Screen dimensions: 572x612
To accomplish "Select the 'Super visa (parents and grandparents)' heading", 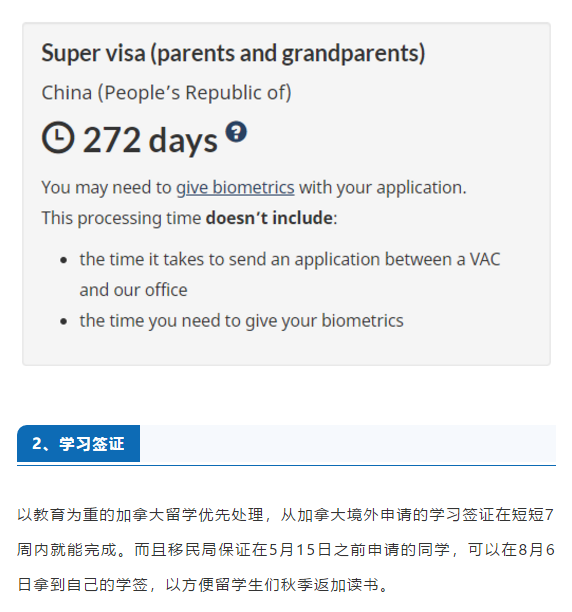I will coord(233,53).
